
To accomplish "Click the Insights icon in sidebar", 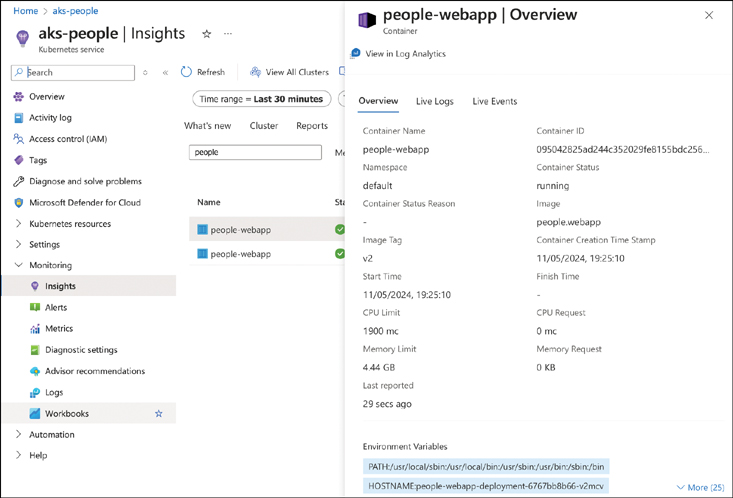I will tap(35, 286).
